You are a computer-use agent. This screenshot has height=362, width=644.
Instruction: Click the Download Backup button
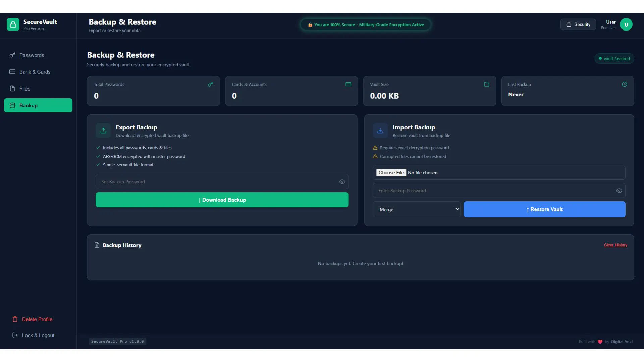222,200
